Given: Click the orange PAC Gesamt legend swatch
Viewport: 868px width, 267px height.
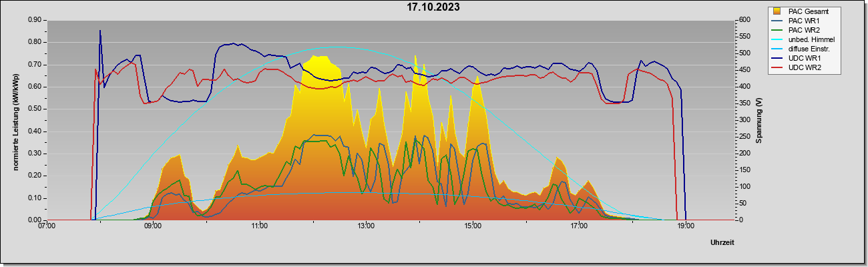Looking at the screenshot, I should 777,11.
